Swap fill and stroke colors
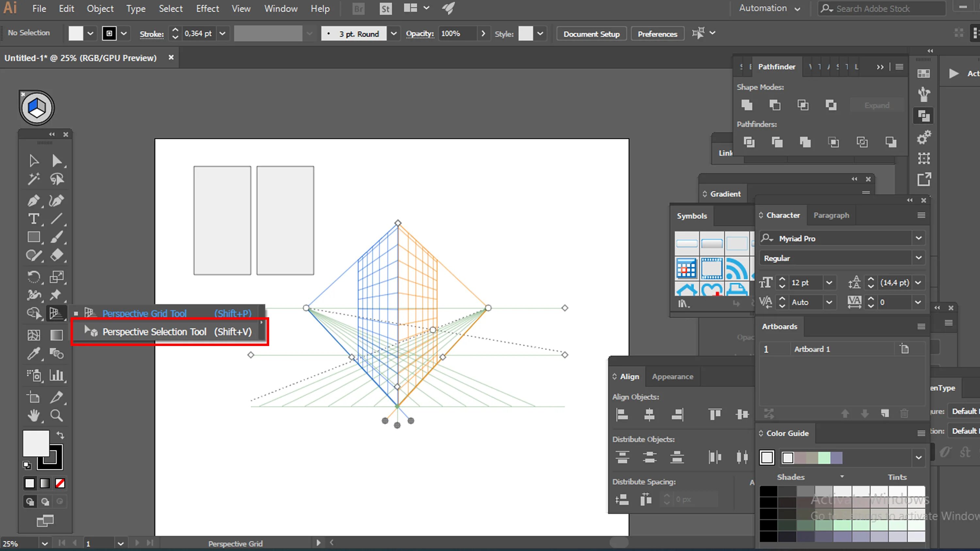Image resolution: width=980 pixels, height=551 pixels. [x=60, y=435]
